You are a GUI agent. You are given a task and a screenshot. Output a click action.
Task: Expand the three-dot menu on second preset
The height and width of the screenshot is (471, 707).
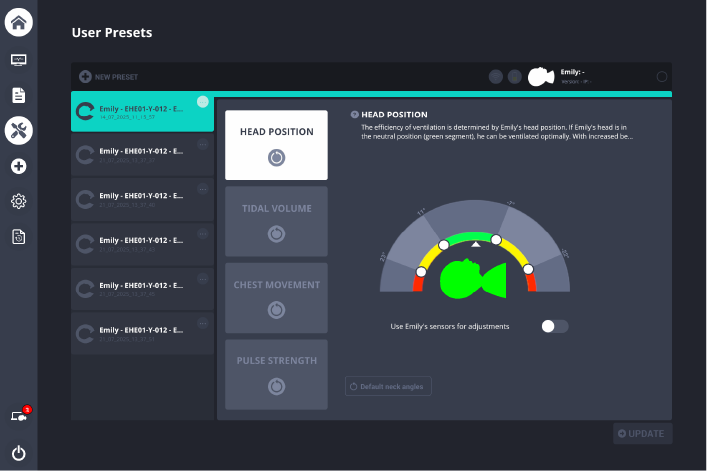pos(203,146)
